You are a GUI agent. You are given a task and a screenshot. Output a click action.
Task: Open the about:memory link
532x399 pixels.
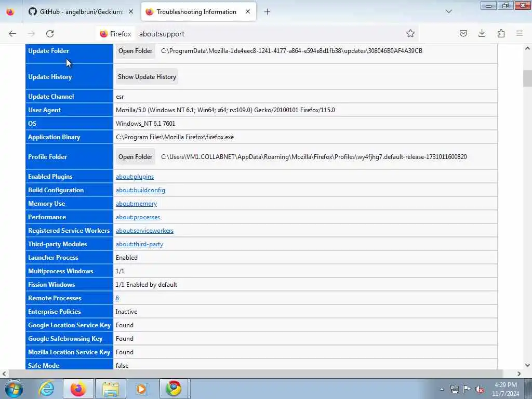(137, 204)
